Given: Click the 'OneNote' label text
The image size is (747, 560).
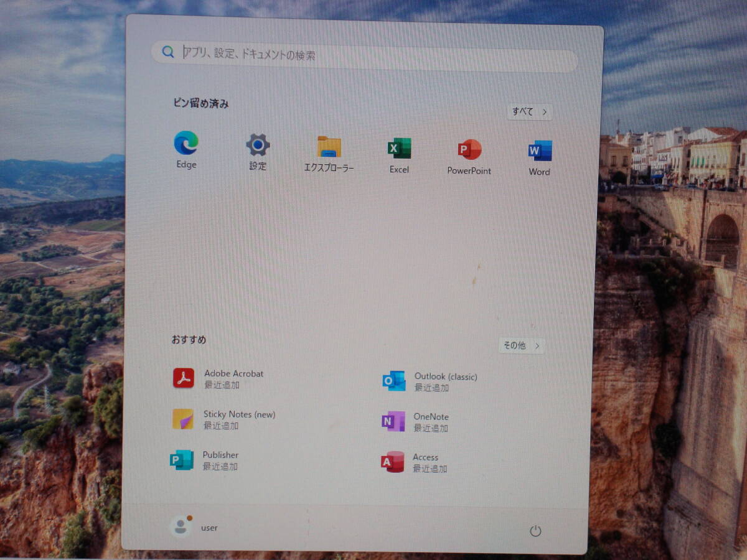Looking at the screenshot, I should click(431, 417).
